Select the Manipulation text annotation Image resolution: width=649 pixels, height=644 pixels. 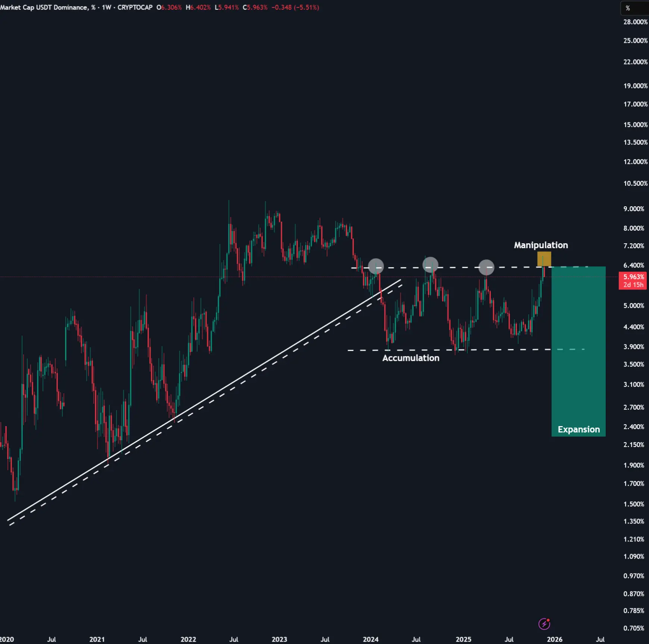[x=541, y=245]
